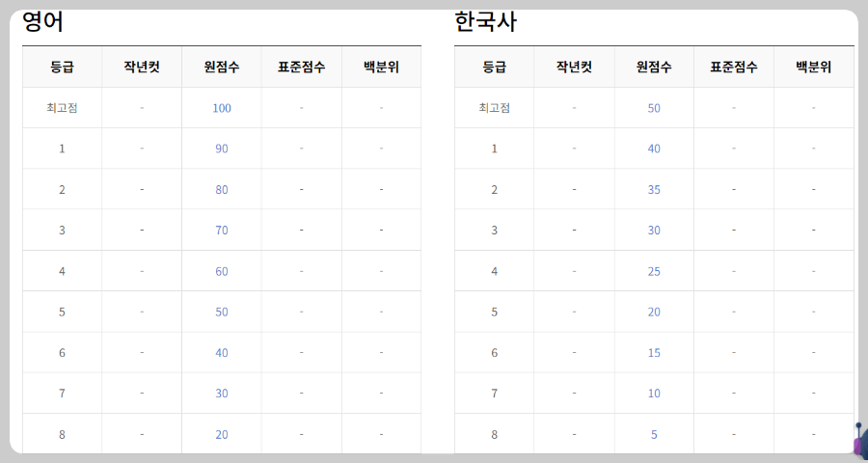
Task: Click the 영어 grade 8 score 20
Action: coord(222,435)
